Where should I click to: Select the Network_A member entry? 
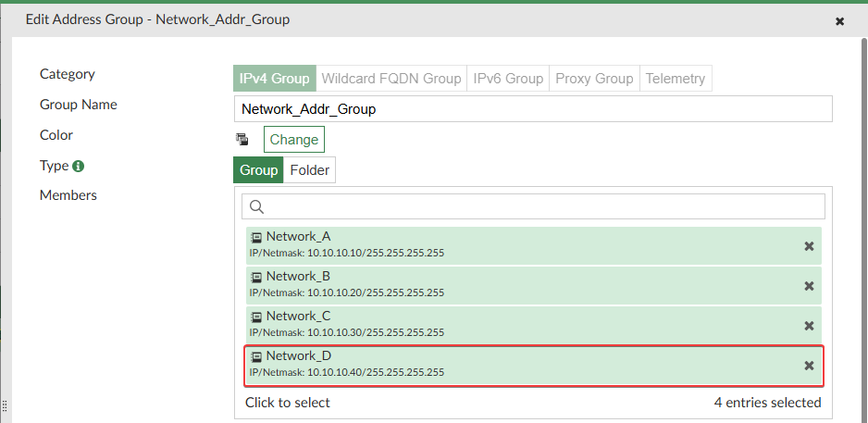click(x=534, y=245)
